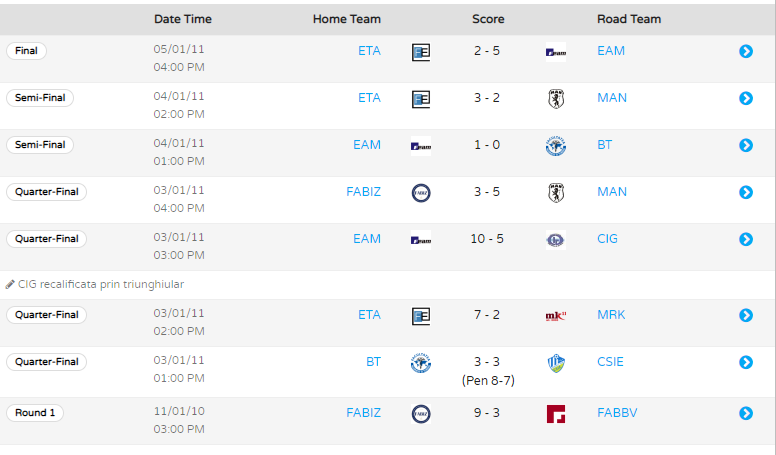
Task: Open details arrow for the Final match
Action: [746, 51]
